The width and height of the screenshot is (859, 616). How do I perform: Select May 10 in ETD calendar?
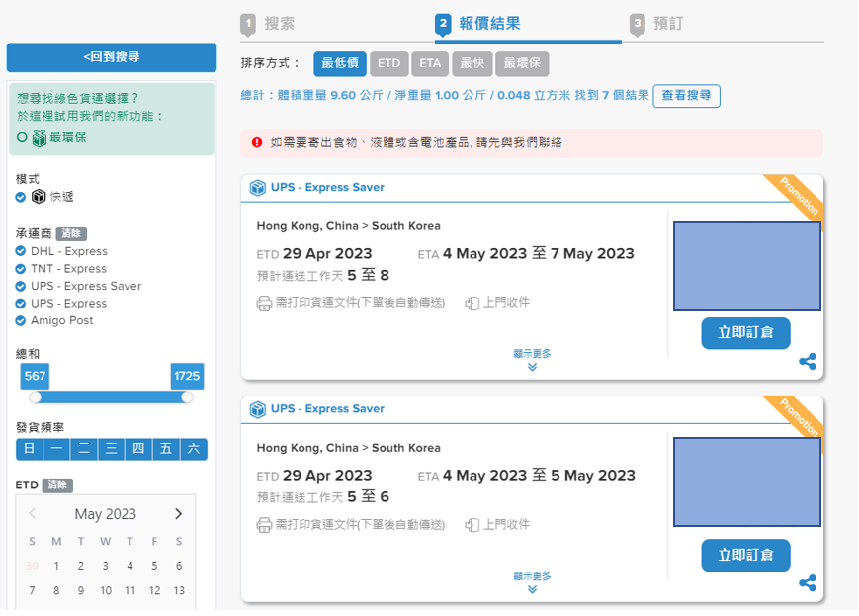(x=106, y=591)
